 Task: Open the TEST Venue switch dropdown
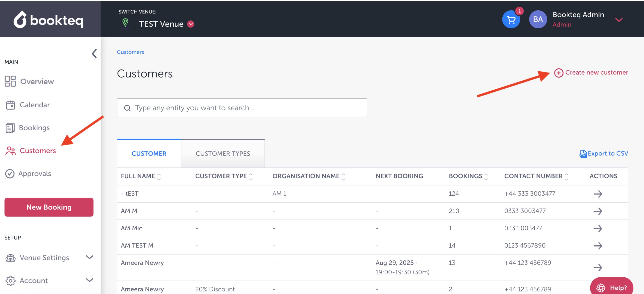191,24
